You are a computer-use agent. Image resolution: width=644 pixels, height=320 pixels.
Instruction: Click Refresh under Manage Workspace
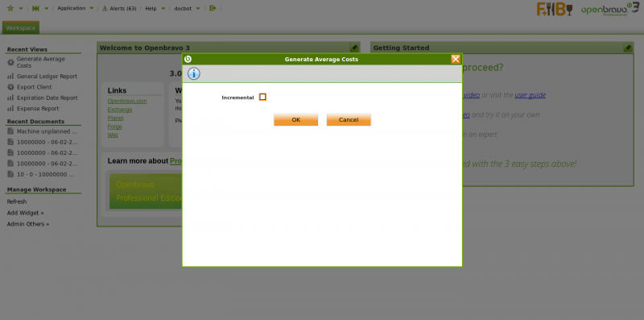[16, 202]
